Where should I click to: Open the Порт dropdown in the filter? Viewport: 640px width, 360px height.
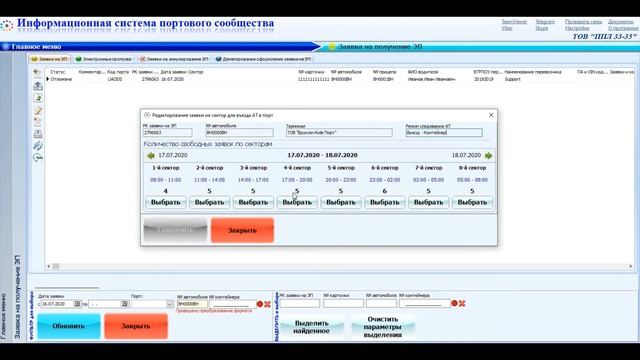coord(170,304)
